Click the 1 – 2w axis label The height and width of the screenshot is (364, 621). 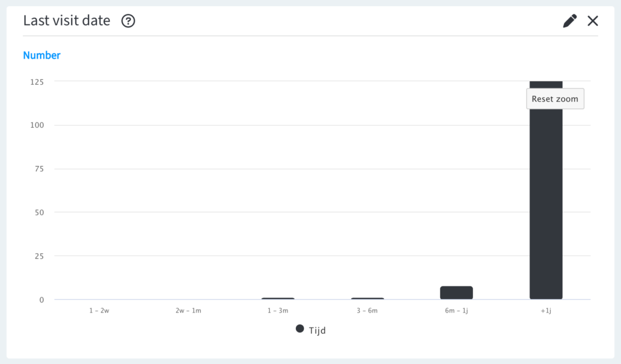tap(99, 311)
